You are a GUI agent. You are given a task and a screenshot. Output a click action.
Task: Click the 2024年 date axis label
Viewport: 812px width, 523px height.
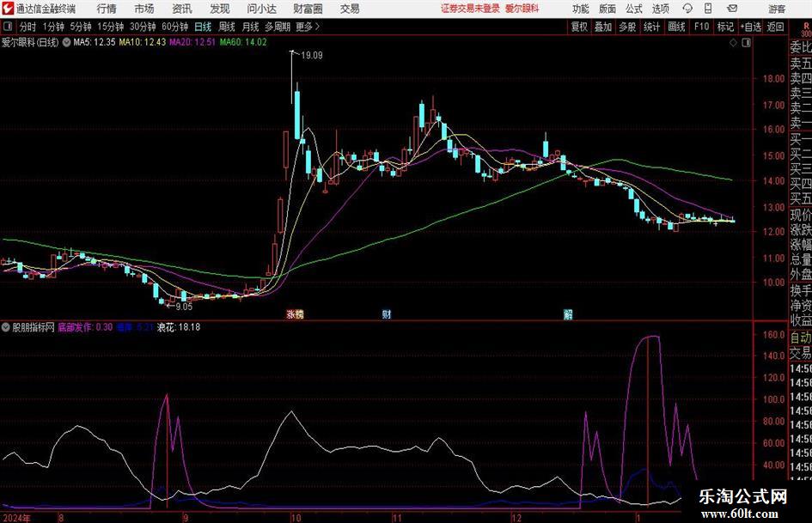click(x=16, y=518)
